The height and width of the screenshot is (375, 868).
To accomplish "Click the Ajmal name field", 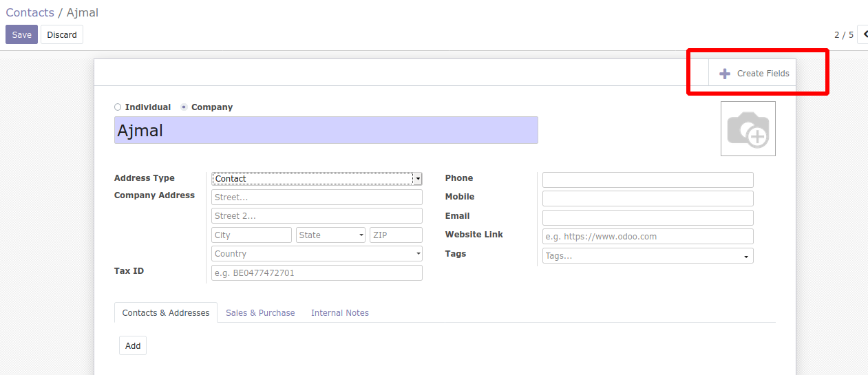I will point(326,130).
